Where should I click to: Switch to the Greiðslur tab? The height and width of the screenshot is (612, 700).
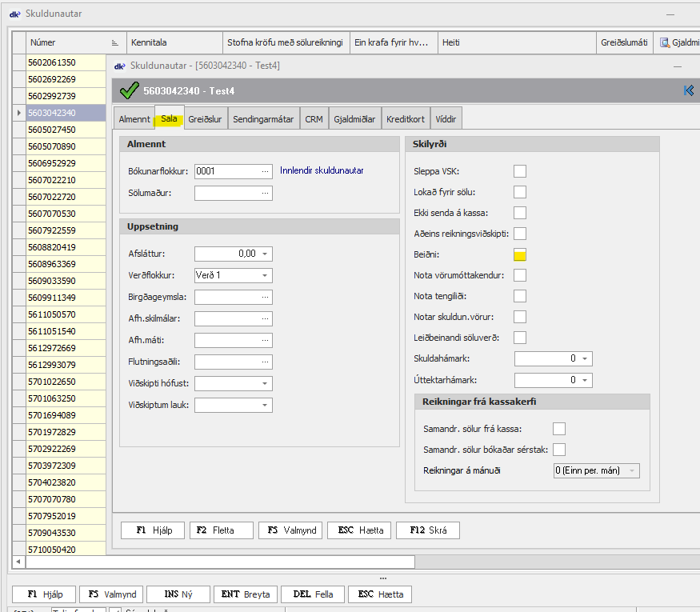tap(206, 119)
